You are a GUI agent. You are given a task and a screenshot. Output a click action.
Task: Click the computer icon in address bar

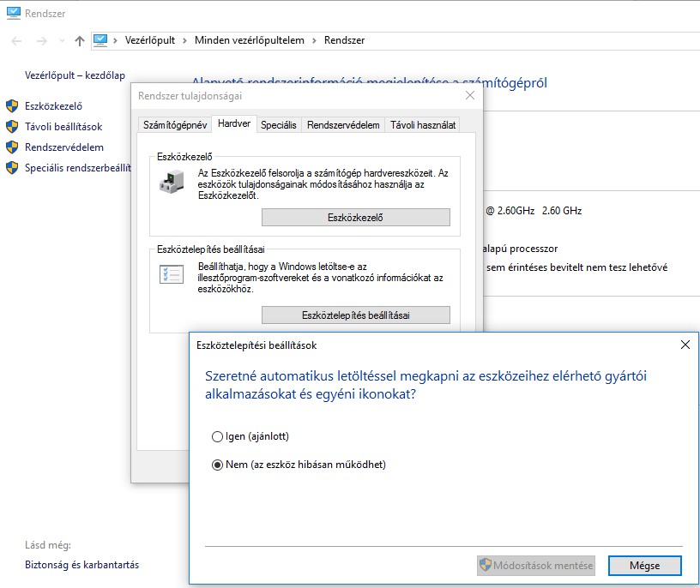[100, 40]
